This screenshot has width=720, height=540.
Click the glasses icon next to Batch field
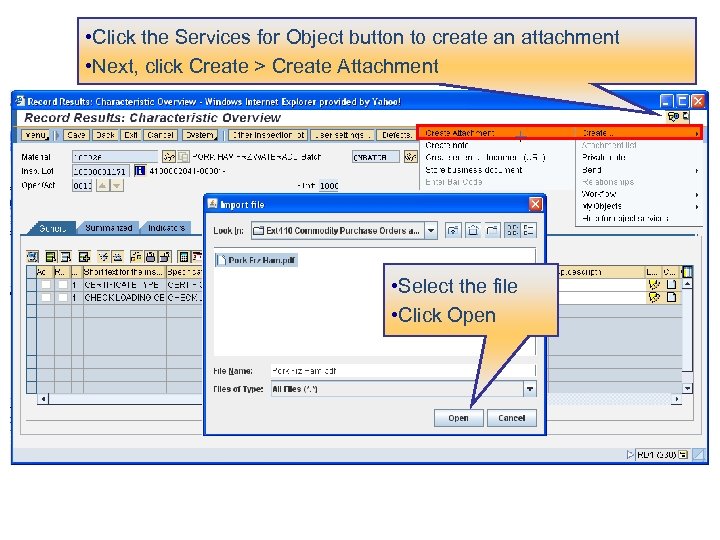tap(410, 157)
